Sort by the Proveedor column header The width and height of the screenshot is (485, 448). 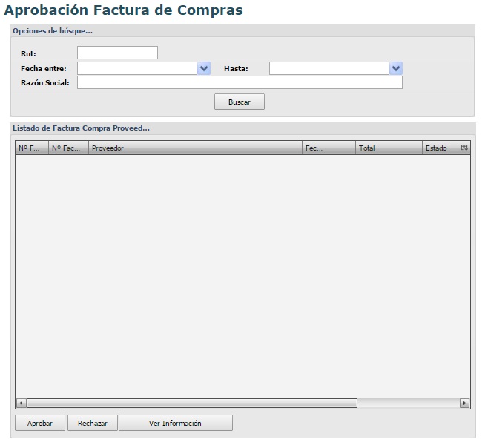(x=196, y=148)
